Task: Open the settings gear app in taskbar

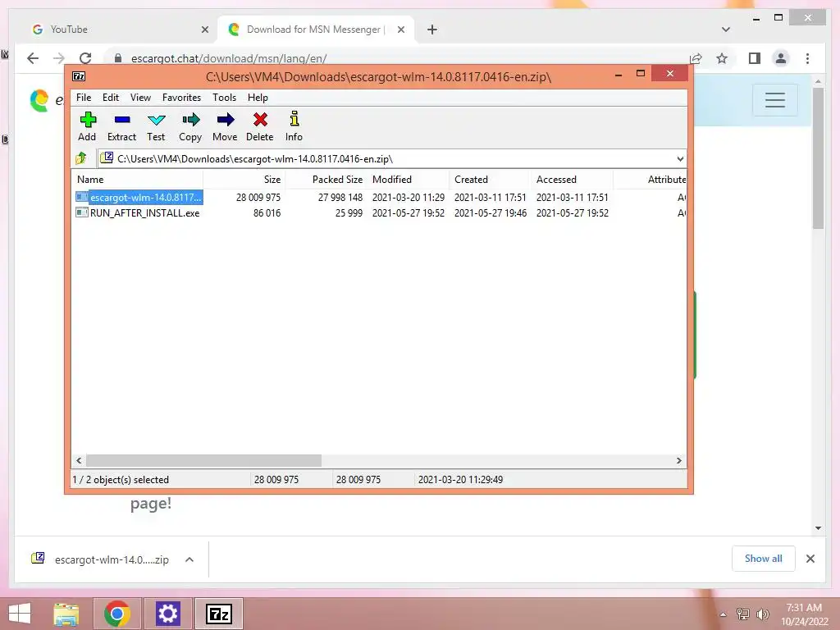Action: (167, 614)
